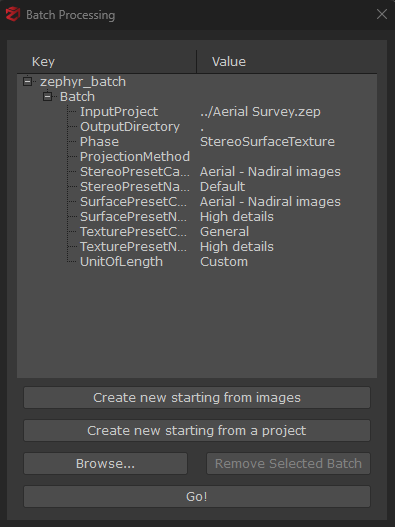395x527 pixels.
Task: Click the Custom unit value
Action: tap(224, 261)
